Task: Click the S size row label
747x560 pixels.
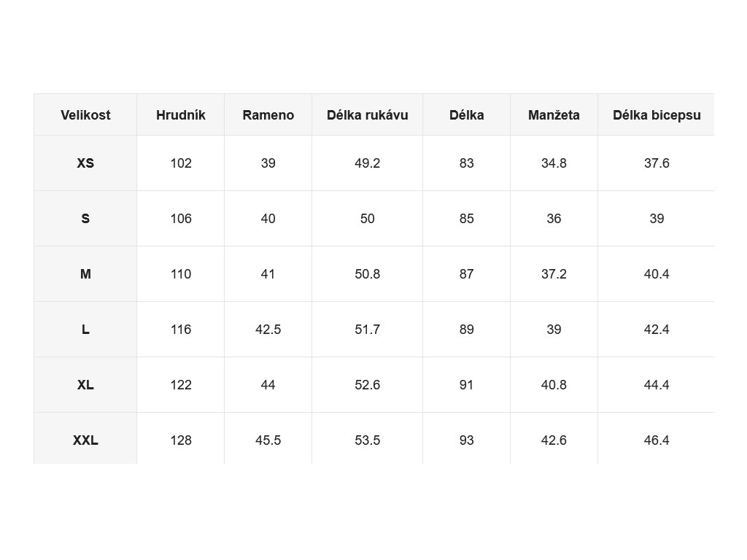Action: point(85,219)
